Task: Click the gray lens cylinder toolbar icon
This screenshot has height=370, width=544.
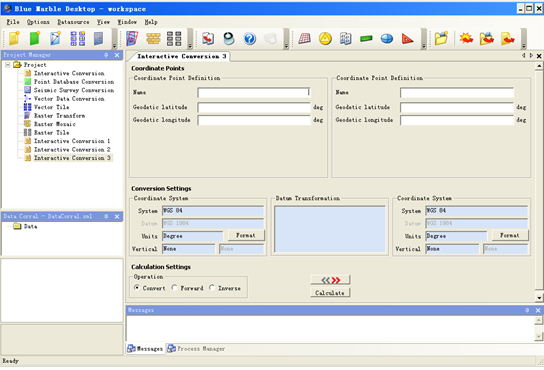Action: click(x=229, y=39)
